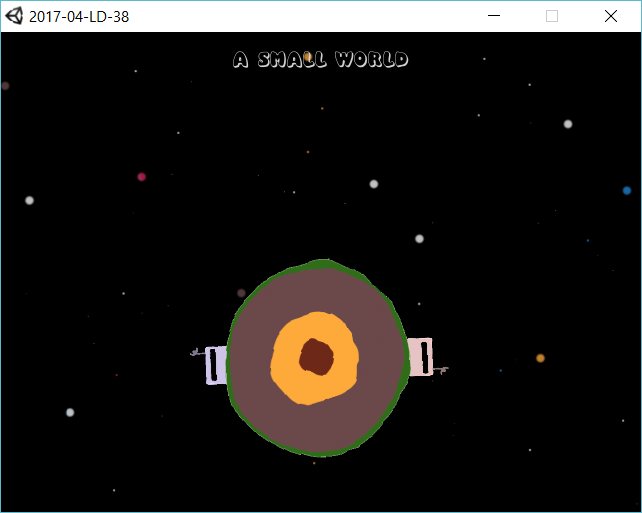This screenshot has width=642, height=513.
Task: Maximize the game window
Action: [552, 16]
